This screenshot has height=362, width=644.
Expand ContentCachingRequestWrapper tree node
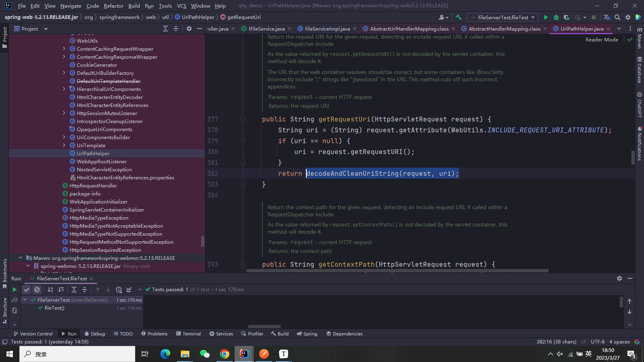pos(64,49)
